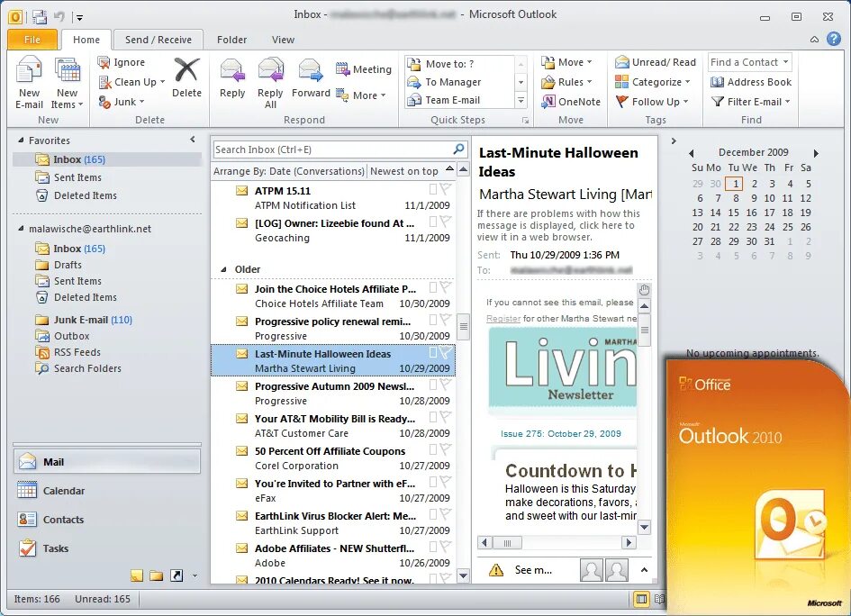The width and height of the screenshot is (851, 616).
Task: Delete the selected message
Action: tap(186, 77)
